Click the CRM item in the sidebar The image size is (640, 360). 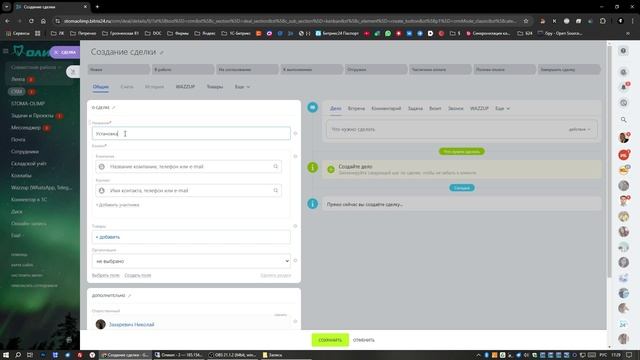16,92
